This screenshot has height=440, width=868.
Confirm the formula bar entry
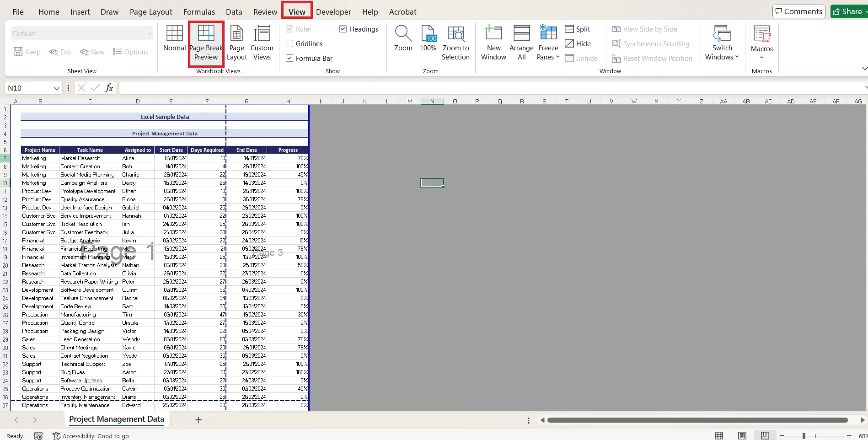point(95,88)
